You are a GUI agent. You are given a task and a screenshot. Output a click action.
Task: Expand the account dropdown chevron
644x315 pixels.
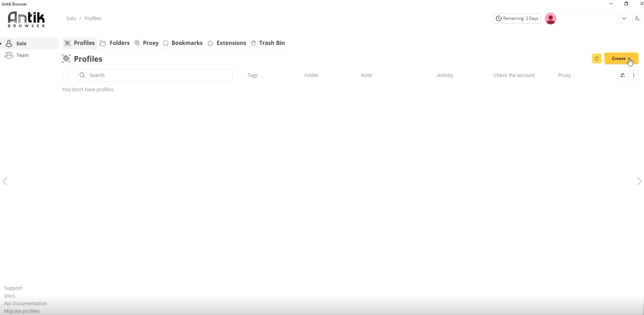624,19
